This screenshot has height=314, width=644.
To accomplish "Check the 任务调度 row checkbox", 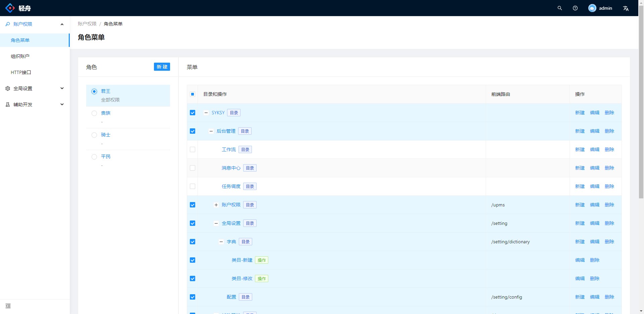I will (x=193, y=186).
